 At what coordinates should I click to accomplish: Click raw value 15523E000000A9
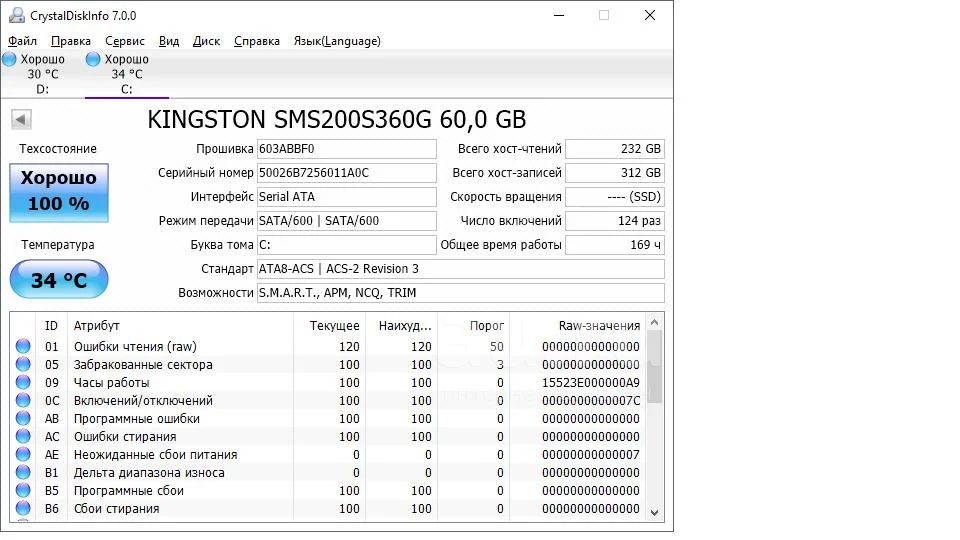(x=591, y=383)
